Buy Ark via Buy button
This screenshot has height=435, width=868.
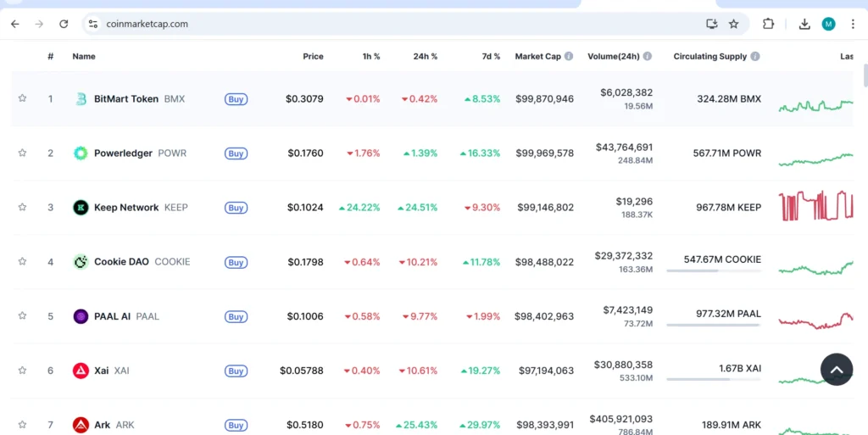pyautogui.click(x=236, y=425)
